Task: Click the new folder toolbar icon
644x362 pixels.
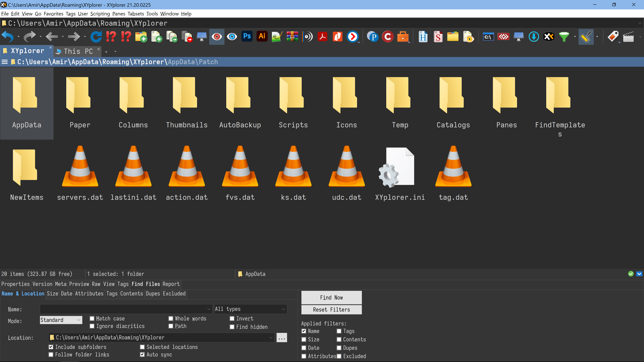Action: click(141, 37)
